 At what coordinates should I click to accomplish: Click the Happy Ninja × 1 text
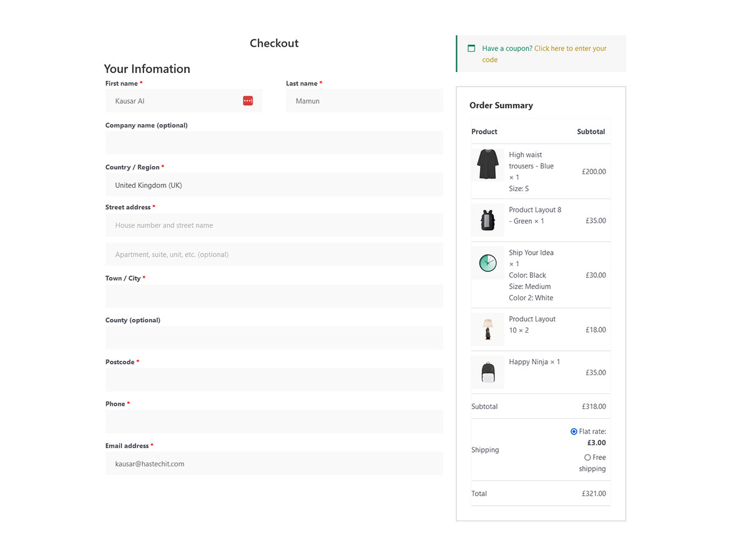coord(534,361)
